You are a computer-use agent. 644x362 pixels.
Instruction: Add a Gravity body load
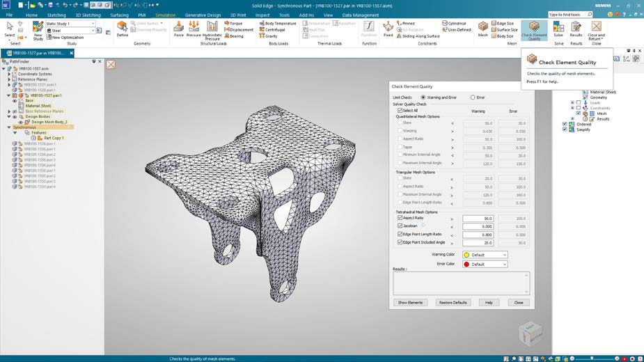268,36
